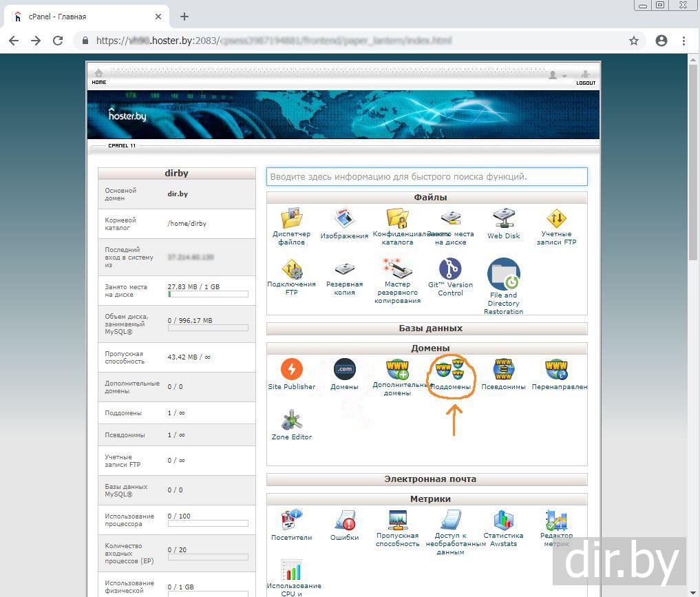700x597 pixels.
Task: Open Git Version Control icon
Action: [x=450, y=269]
